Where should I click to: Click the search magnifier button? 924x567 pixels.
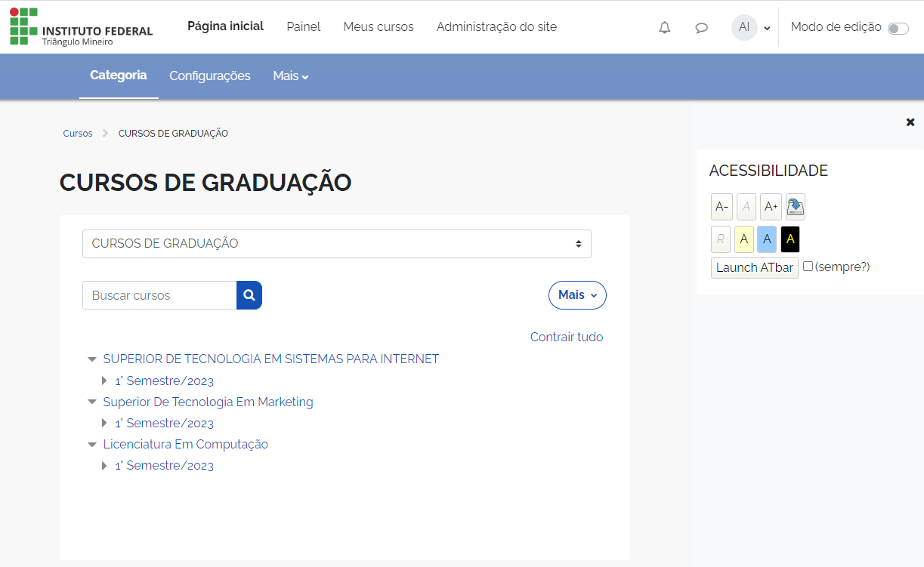[x=249, y=295]
